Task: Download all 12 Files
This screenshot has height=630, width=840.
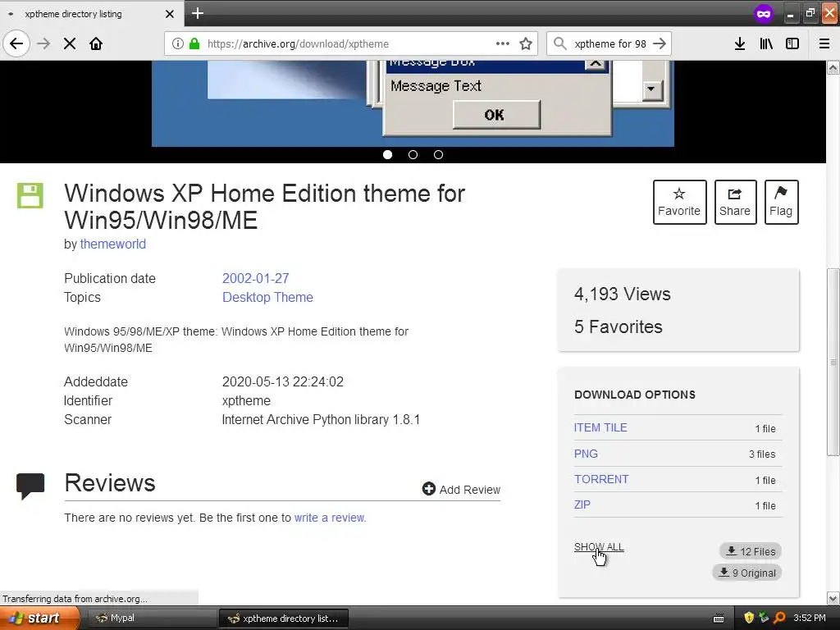Action: pyautogui.click(x=750, y=551)
